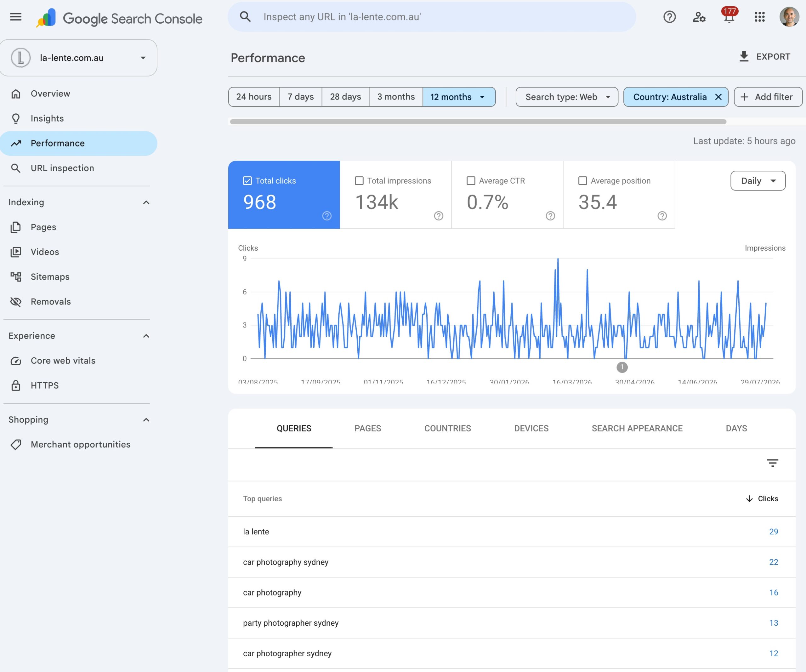Select the 28 days date range
The width and height of the screenshot is (806, 672).
345,97
